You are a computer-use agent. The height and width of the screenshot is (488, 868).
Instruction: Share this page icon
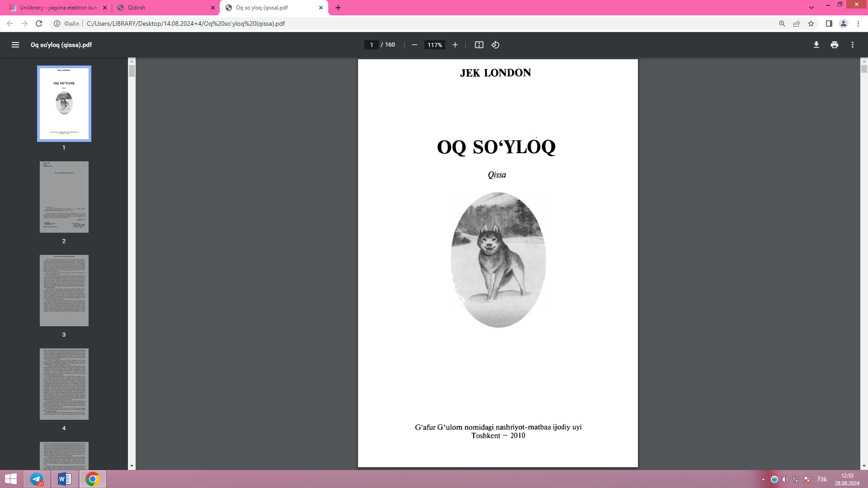(x=797, y=23)
